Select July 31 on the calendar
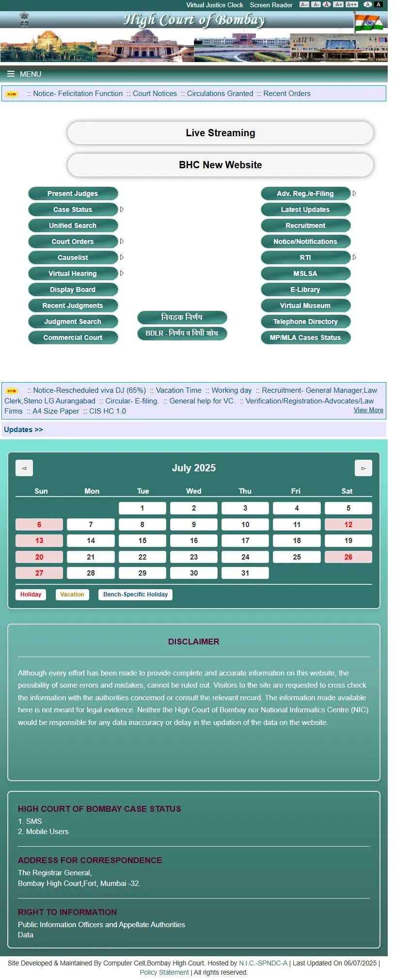The height and width of the screenshot is (980, 395). pos(245,573)
